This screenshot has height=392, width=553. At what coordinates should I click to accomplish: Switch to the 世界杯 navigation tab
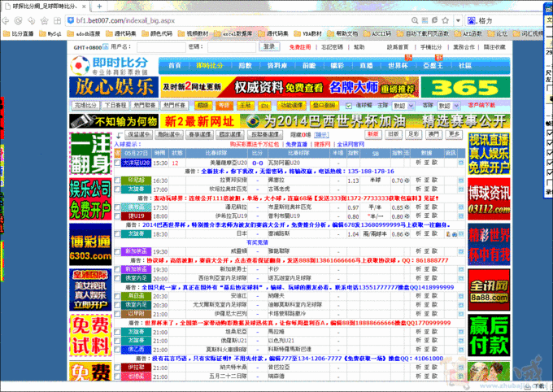point(398,65)
